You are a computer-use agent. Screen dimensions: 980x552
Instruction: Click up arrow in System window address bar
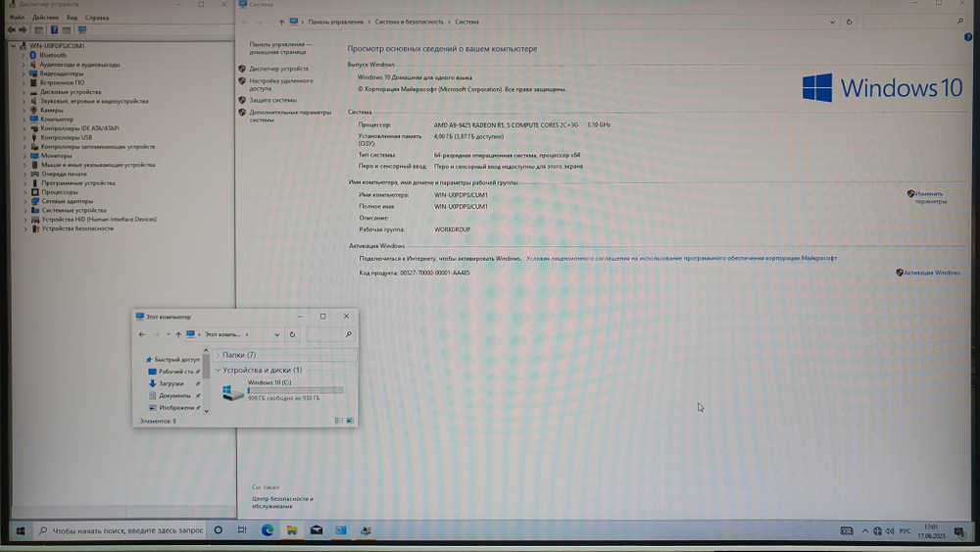tap(281, 22)
